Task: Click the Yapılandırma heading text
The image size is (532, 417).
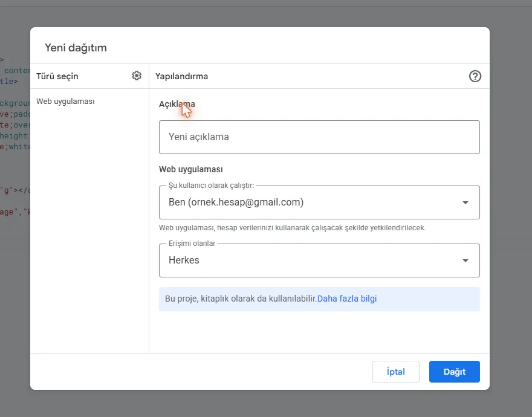Action: [x=181, y=76]
